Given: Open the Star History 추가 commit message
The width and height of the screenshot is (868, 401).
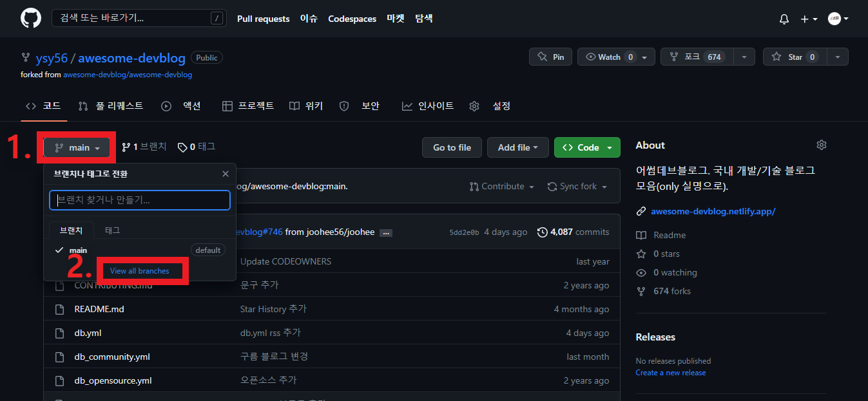Looking at the screenshot, I should (x=273, y=309).
